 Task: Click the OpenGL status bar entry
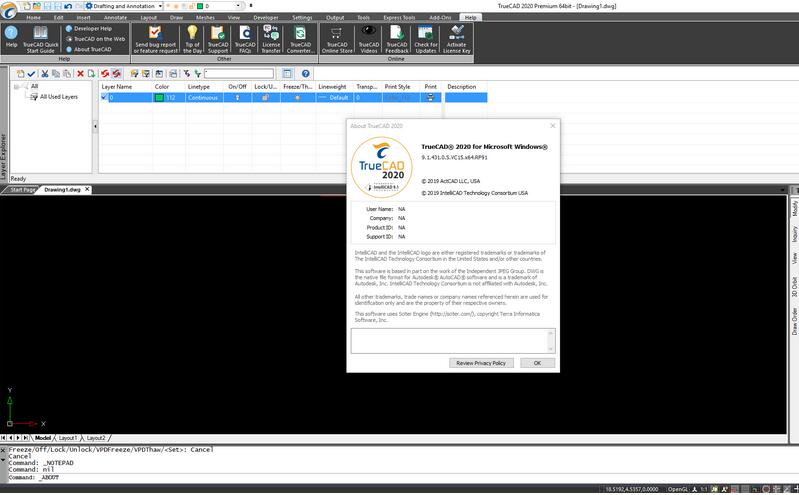pos(678,489)
